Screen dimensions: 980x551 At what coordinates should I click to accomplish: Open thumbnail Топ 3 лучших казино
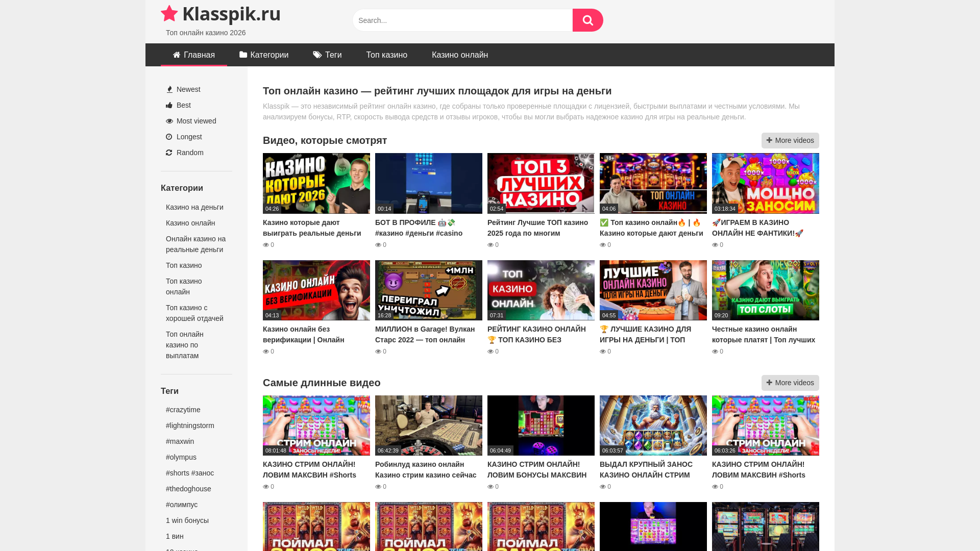541,183
